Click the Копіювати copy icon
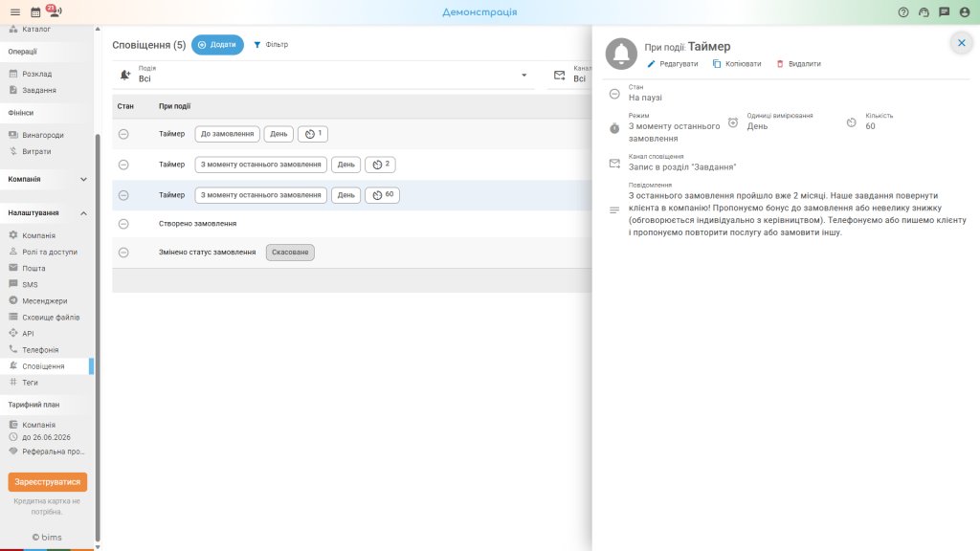Viewport: 980px width, 551px height. click(717, 64)
